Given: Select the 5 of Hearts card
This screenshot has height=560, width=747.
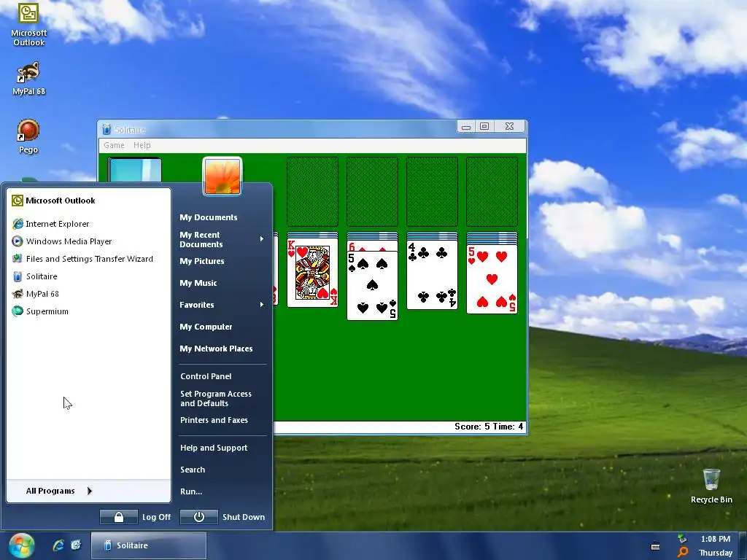Looking at the screenshot, I should [492, 279].
